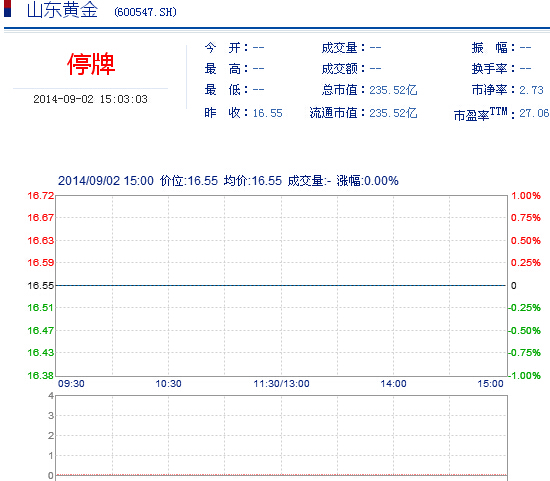Click the timestamp 2014-09-02 15:03:03
This screenshot has height=481, width=550.
point(90,99)
